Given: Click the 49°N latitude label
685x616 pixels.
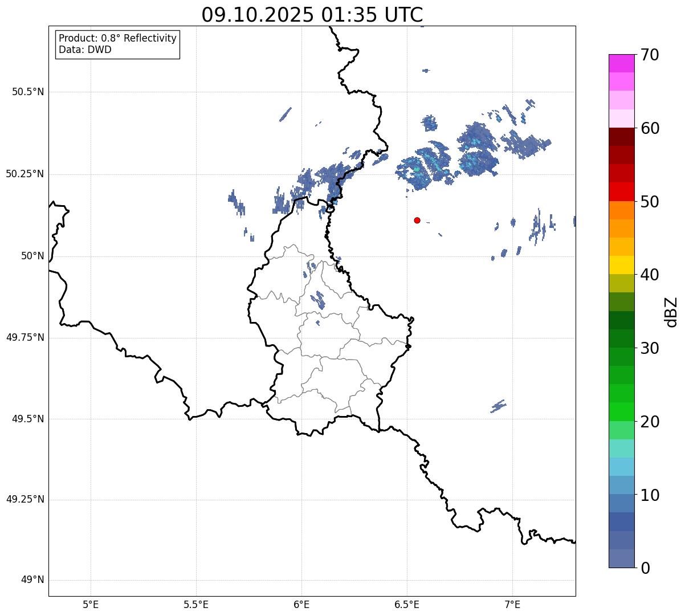Looking at the screenshot, I should tap(32, 580).
